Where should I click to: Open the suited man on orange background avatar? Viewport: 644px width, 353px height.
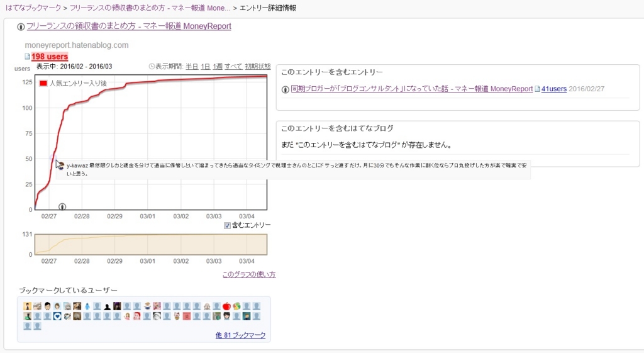27,306
